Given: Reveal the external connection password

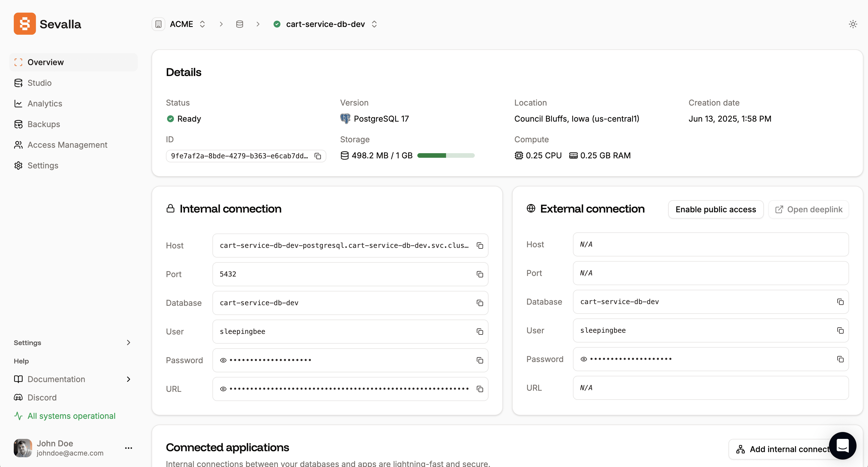Looking at the screenshot, I should (584, 359).
